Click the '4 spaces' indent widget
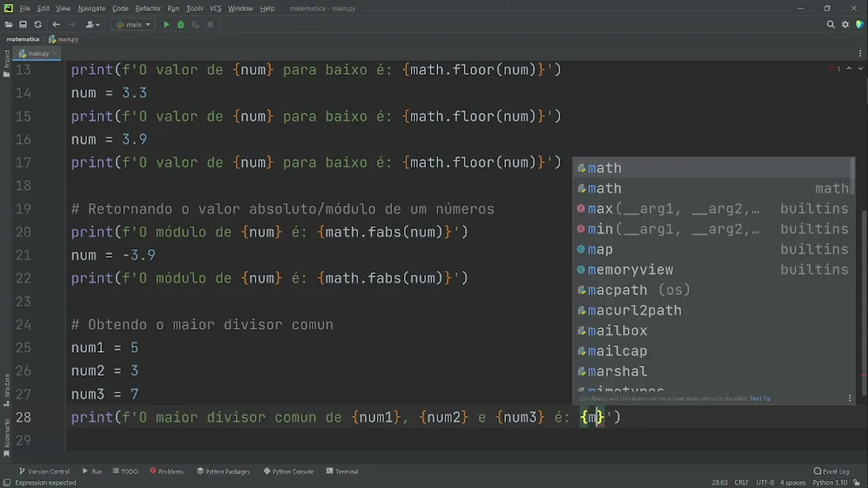 pos(793,483)
